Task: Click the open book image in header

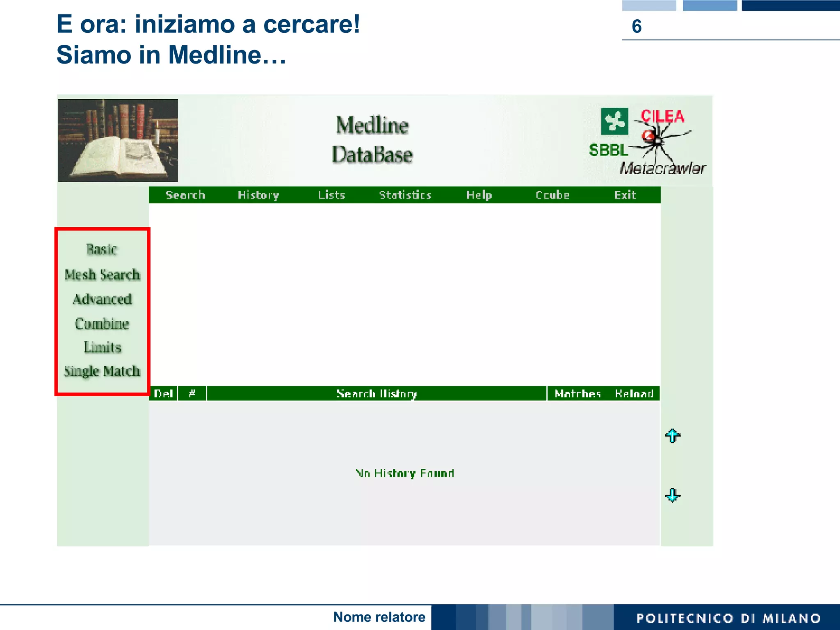Action: [x=118, y=140]
